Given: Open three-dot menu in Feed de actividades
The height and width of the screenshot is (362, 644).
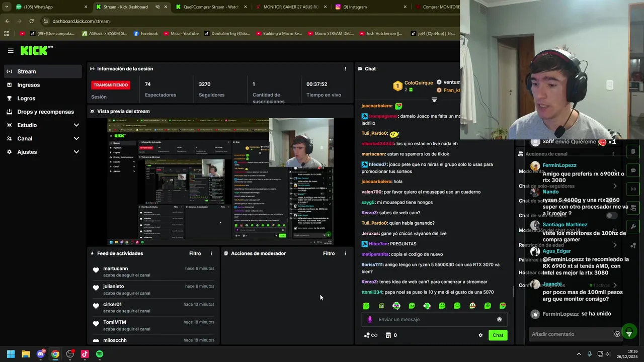Looking at the screenshot, I should coord(211,253).
